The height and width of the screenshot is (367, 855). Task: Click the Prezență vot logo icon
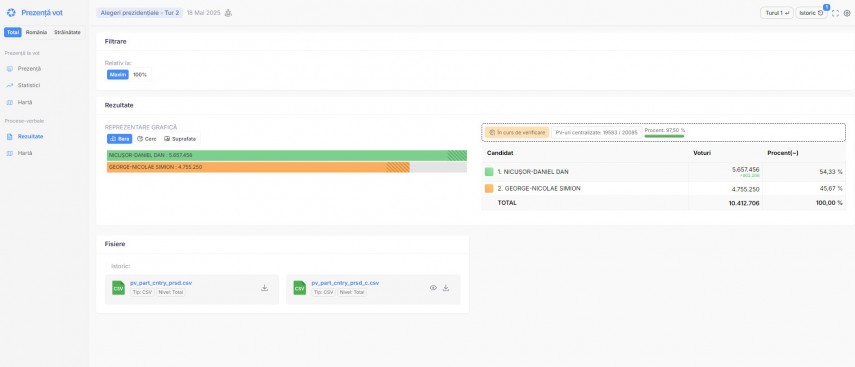click(x=11, y=13)
